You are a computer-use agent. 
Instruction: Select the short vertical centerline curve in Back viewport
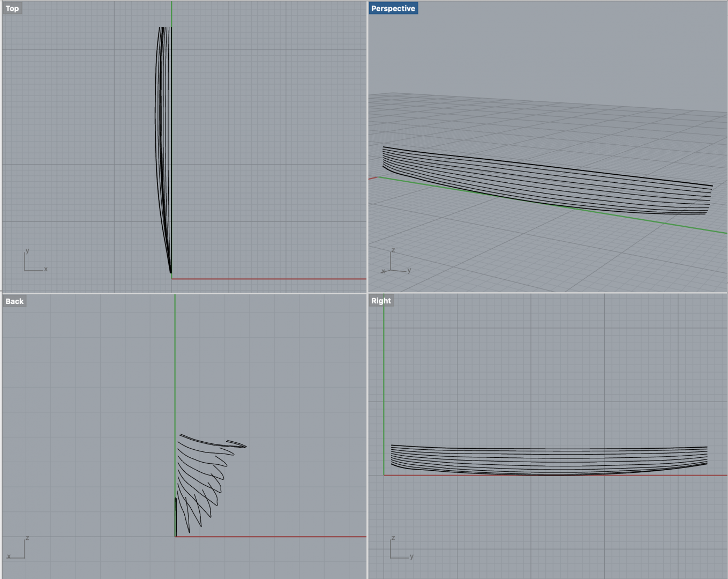[175, 517]
